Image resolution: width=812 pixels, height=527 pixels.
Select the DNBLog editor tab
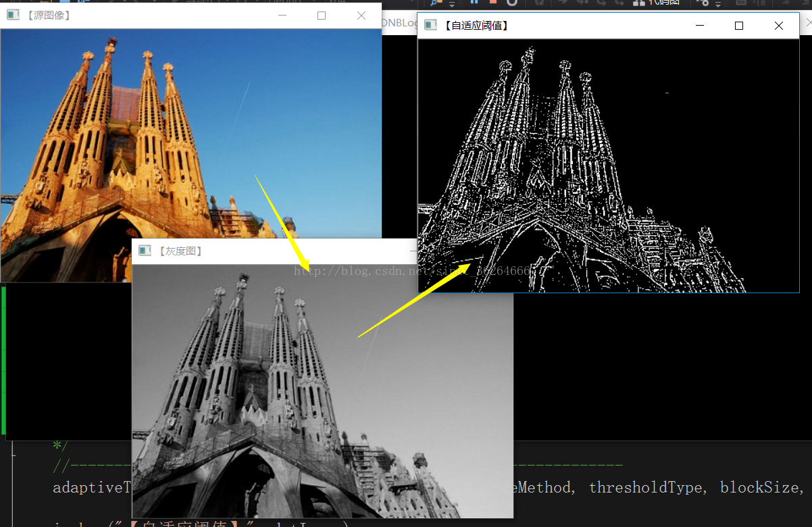tap(400, 22)
